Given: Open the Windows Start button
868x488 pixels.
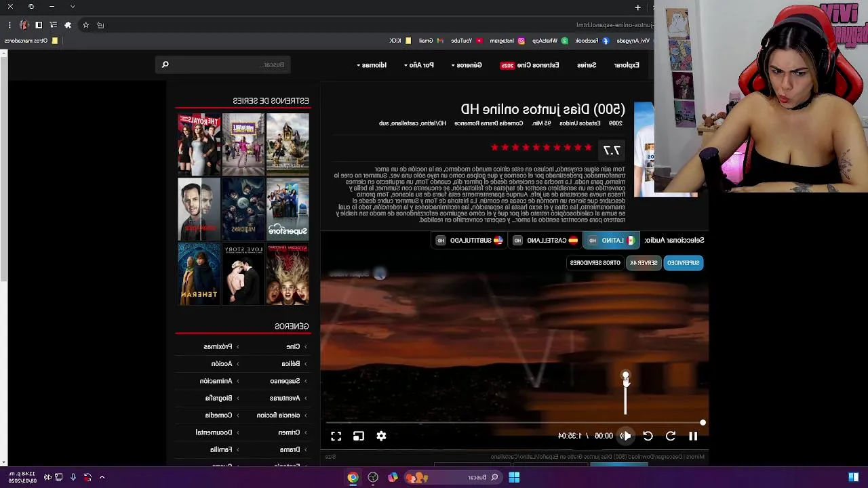Looking at the screenshot, I should click(x=514, y=477).
